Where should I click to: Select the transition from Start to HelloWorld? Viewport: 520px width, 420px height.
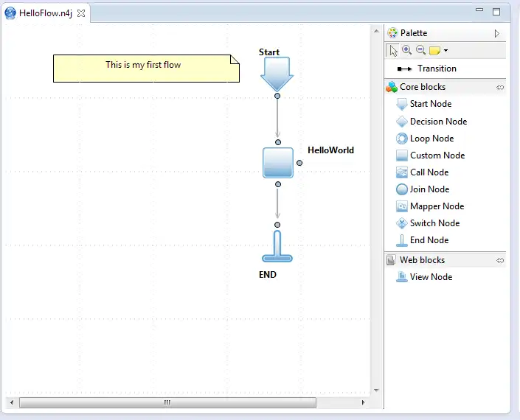[x=277, y=118]
